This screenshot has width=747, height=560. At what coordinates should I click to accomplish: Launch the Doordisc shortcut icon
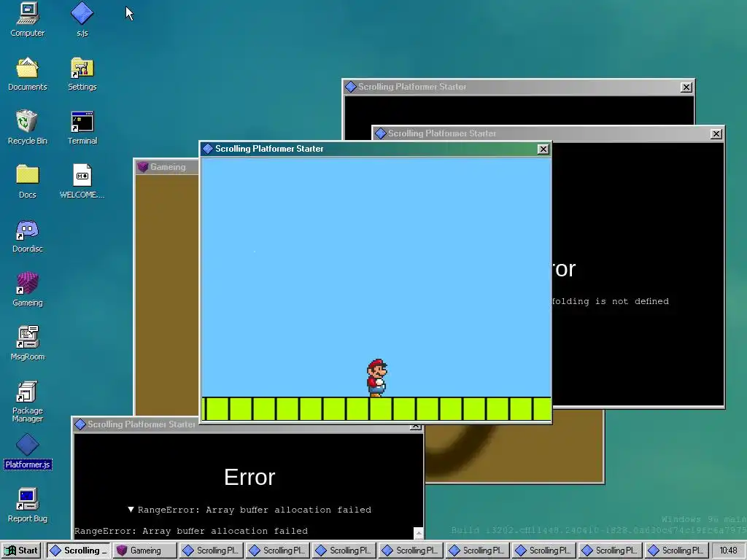point(27,236)
